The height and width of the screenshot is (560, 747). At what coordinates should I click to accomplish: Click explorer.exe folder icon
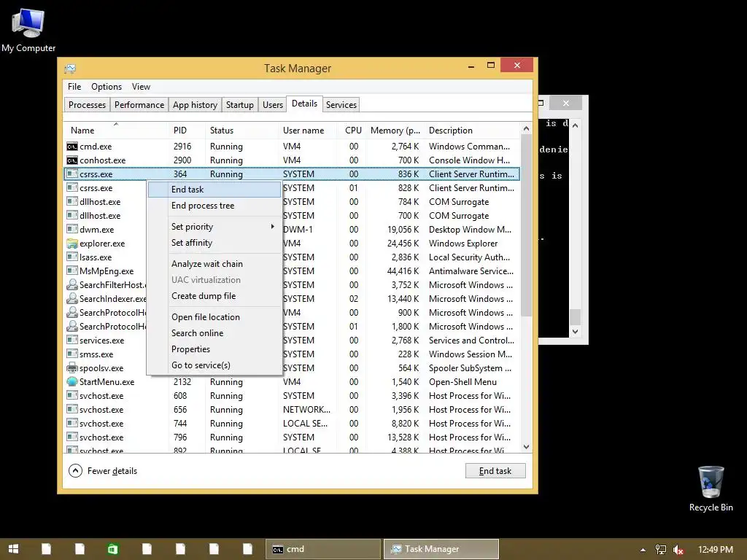(72, 244)
